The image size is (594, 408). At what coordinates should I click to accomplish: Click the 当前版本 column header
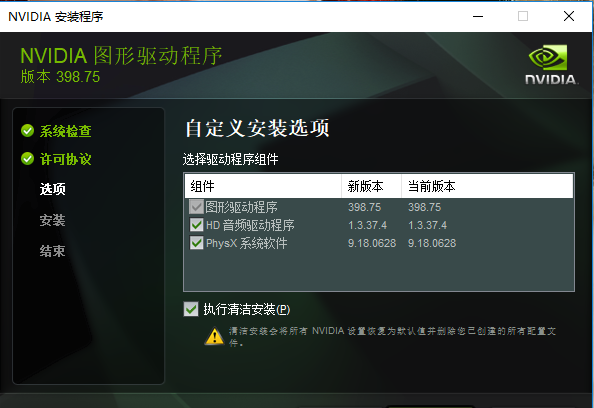487,186
